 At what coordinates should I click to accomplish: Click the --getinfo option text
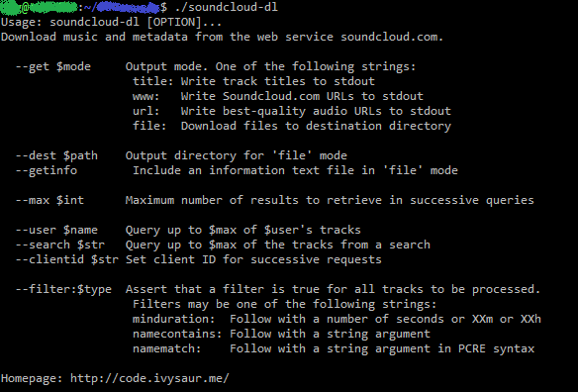click(x=47, y=170)
